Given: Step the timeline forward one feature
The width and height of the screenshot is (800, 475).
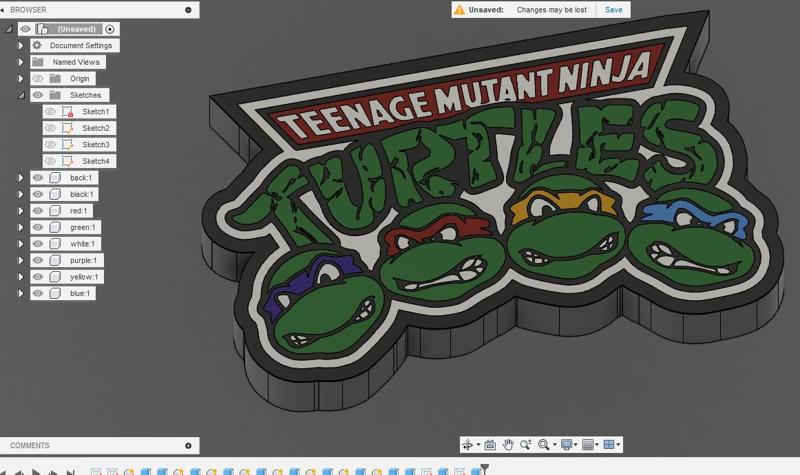Looking at the screenshot, I should point(53,472).
